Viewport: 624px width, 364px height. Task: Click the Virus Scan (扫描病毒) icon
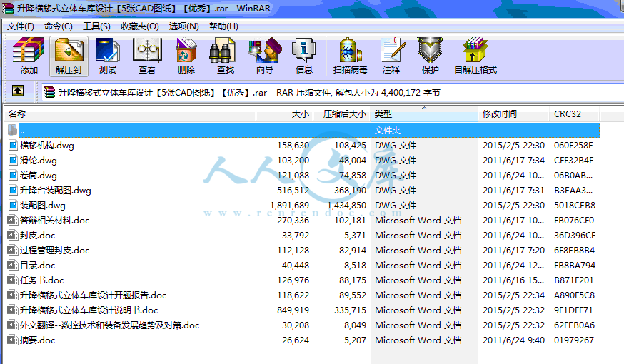[351, 56]
